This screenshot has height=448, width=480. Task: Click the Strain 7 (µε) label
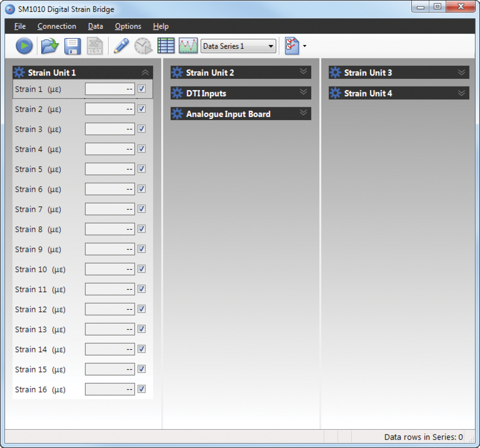38,209
